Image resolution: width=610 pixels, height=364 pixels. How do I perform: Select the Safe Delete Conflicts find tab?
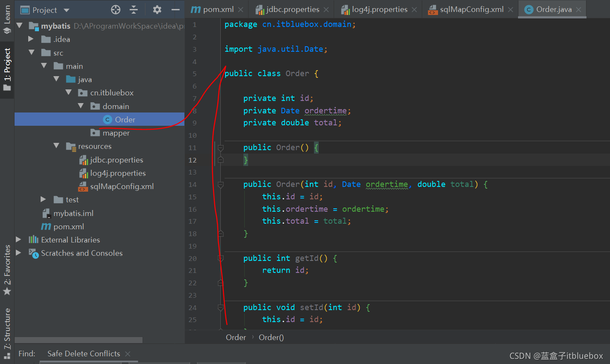pos(84,353)
